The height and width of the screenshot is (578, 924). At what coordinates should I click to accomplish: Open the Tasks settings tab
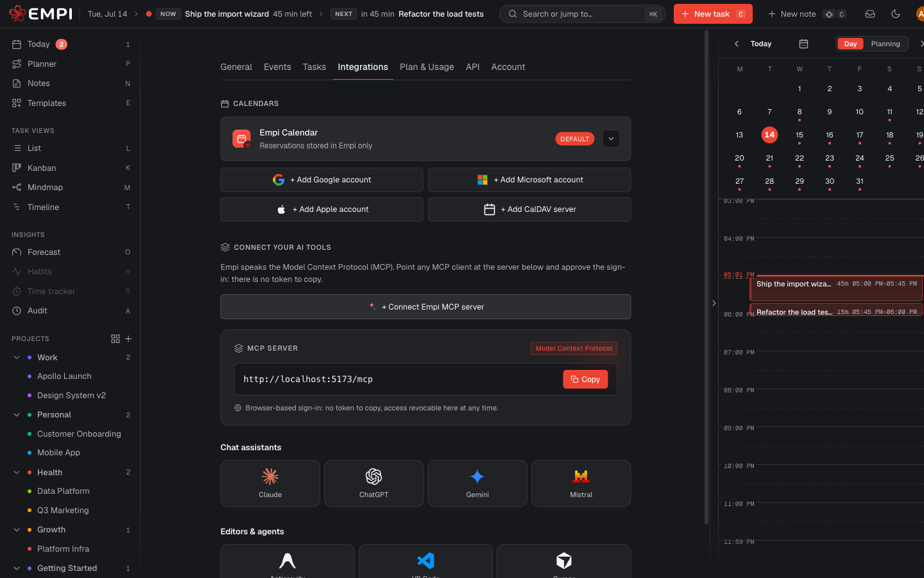click(x=314, y=67)
